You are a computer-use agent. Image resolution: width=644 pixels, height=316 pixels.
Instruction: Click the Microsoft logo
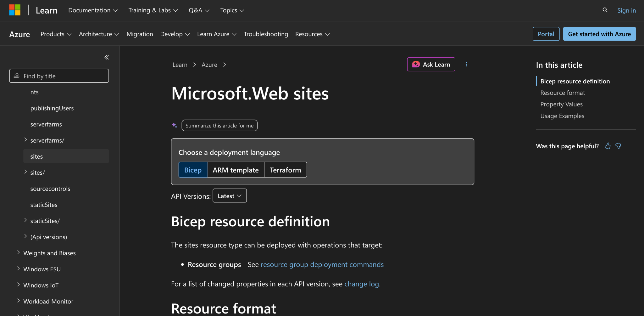pyautogui.click(x=15, y=10)
